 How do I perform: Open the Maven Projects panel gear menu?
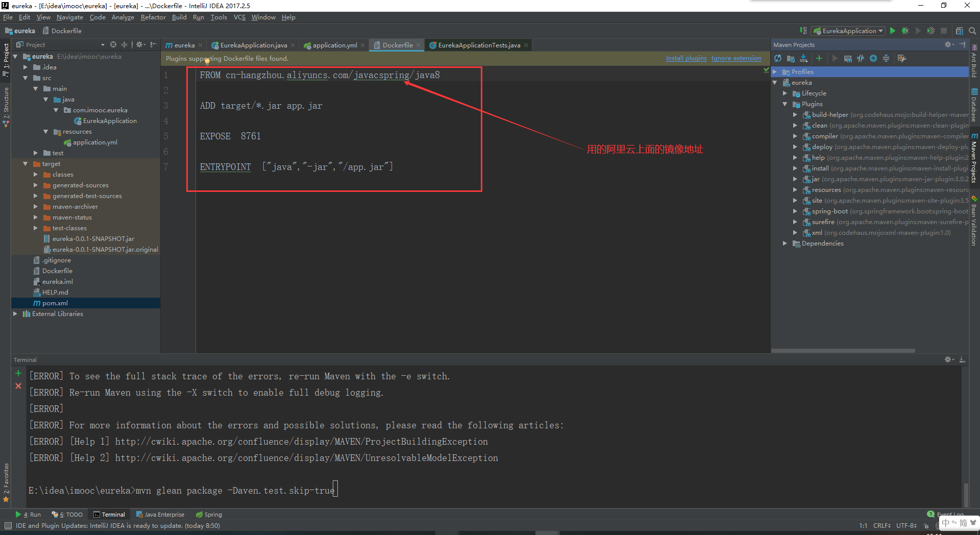point(949,44)
